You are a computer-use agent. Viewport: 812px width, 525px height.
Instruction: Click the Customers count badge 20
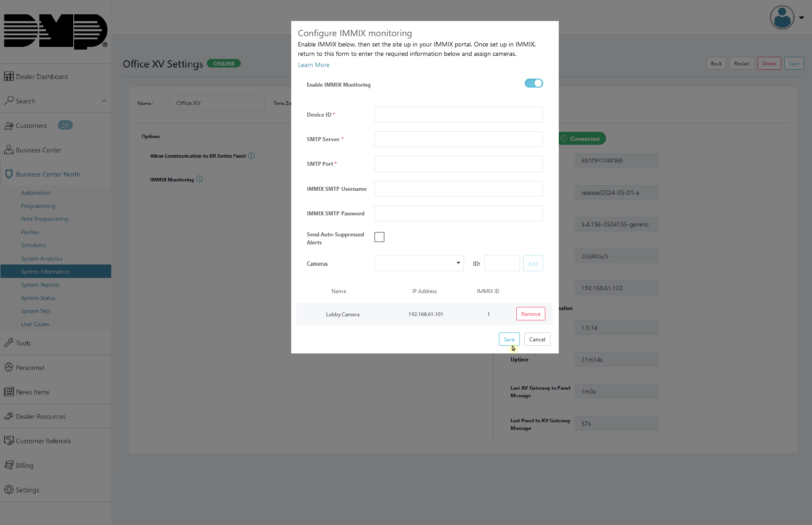[65, 126]
